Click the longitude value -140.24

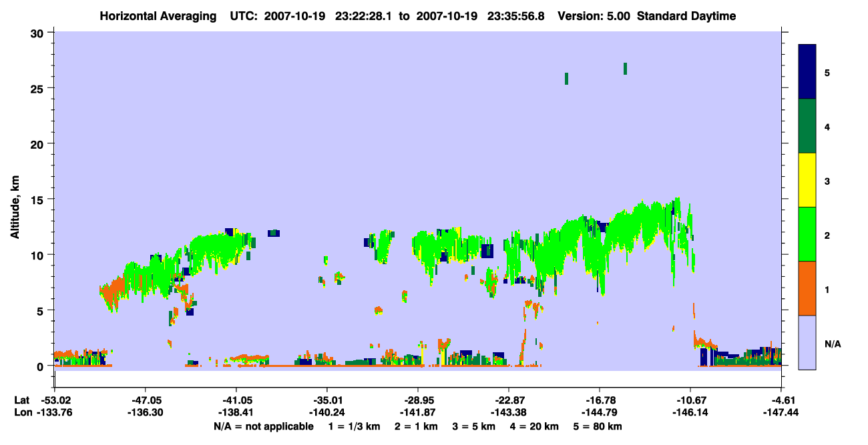[x=327, y=412]
